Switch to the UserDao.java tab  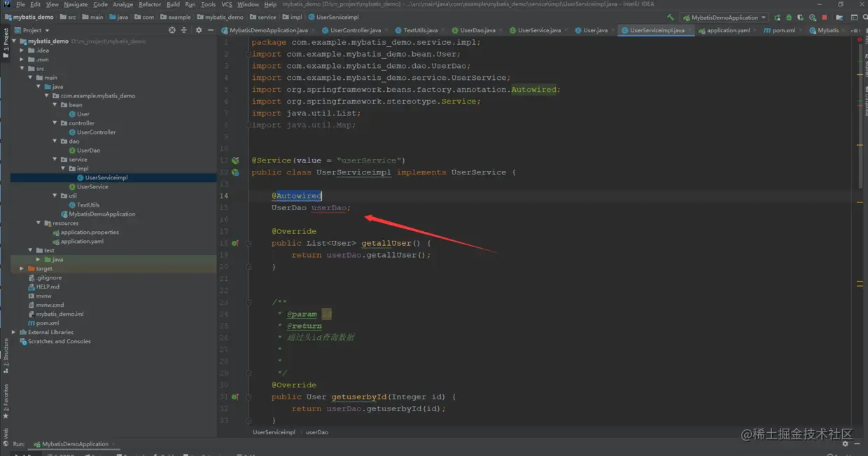[477, 30]
